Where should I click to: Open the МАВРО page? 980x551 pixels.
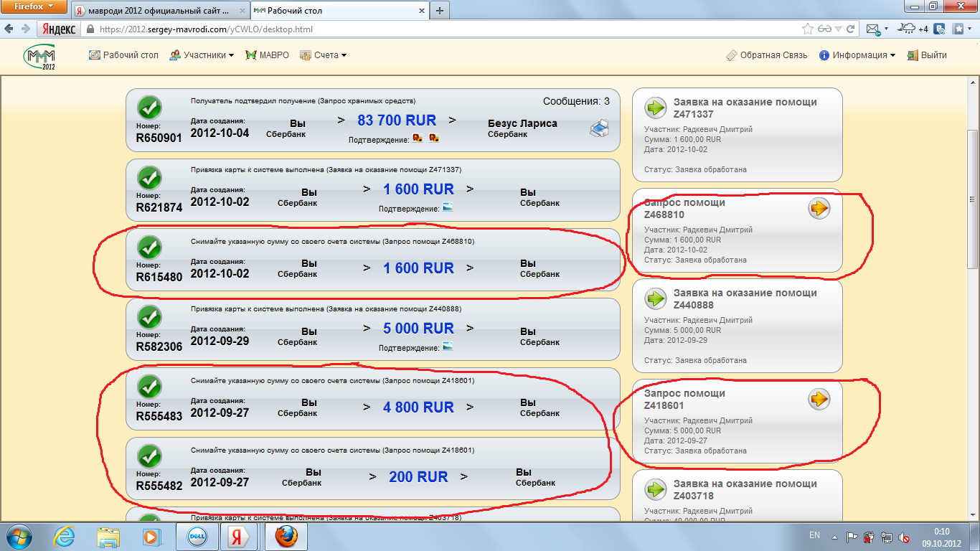tap(267, 55)
